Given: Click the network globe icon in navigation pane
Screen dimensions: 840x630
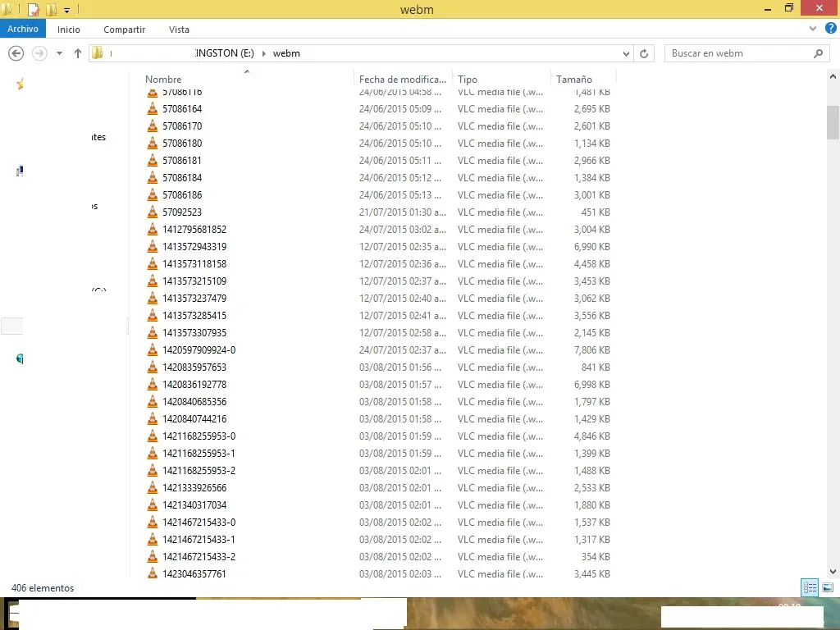Looking at the screenshot, I should 20,358.
